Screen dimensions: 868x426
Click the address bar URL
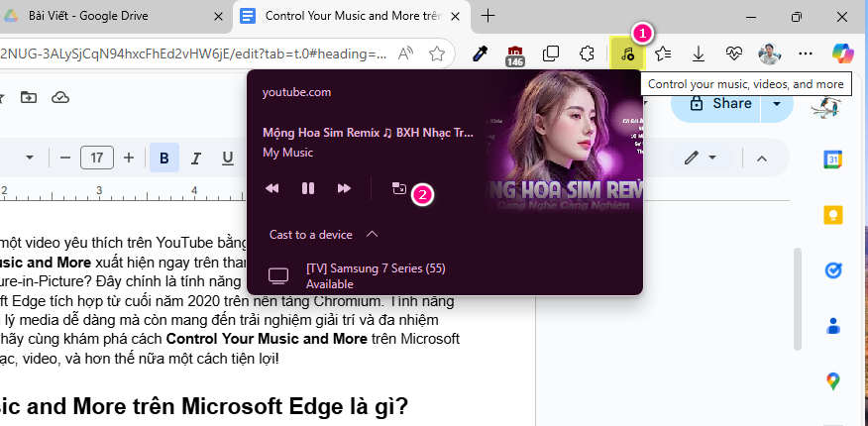click(x=194, y=53)
